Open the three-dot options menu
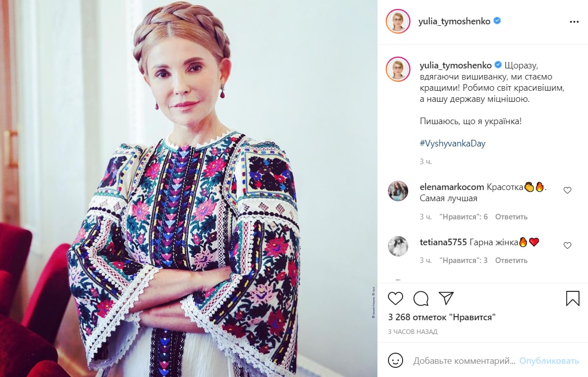 (574, 22)
